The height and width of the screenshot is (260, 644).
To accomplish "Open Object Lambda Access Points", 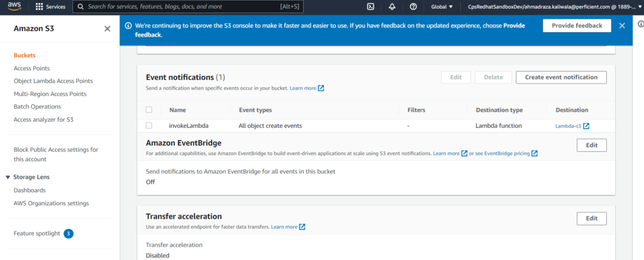I will click(53, 81).
